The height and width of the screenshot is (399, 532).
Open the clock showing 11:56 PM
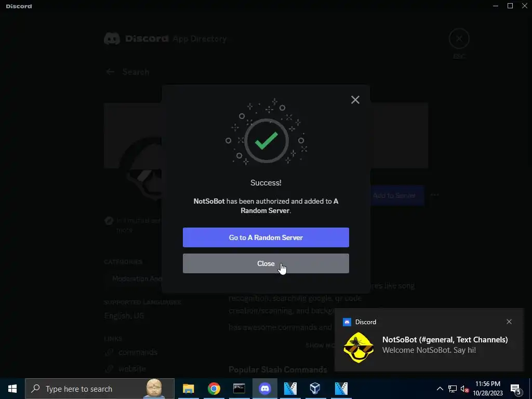(487, 389)
